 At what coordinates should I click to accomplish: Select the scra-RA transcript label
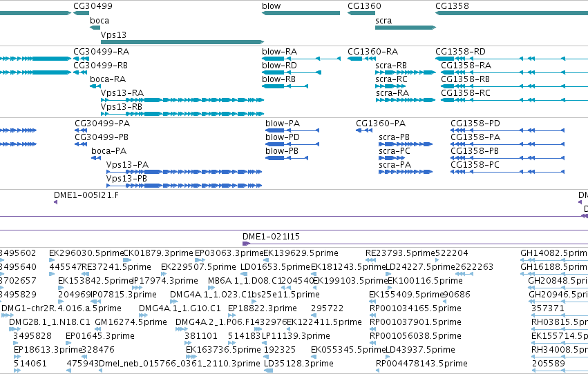point(392,93)
